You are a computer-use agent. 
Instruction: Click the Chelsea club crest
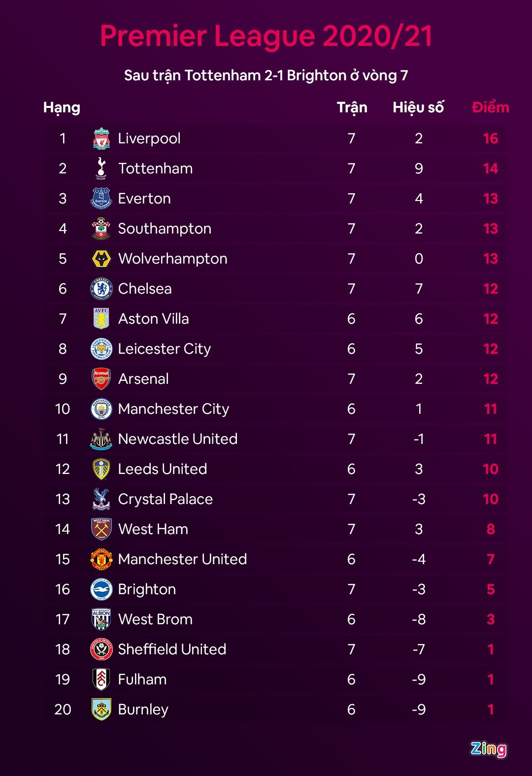pos(101,289)
